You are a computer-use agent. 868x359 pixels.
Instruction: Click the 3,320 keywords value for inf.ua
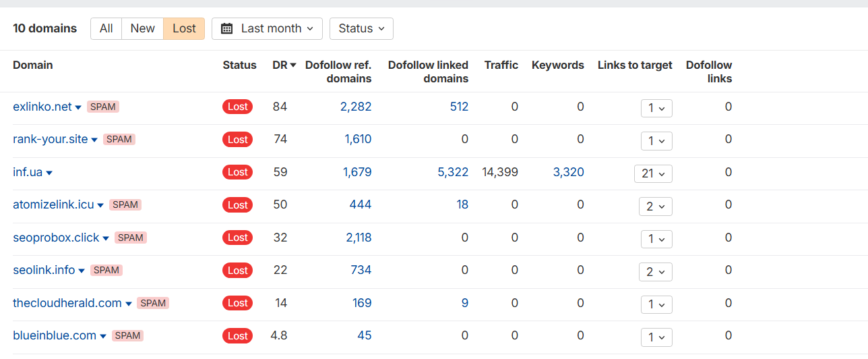click(568, 172)
